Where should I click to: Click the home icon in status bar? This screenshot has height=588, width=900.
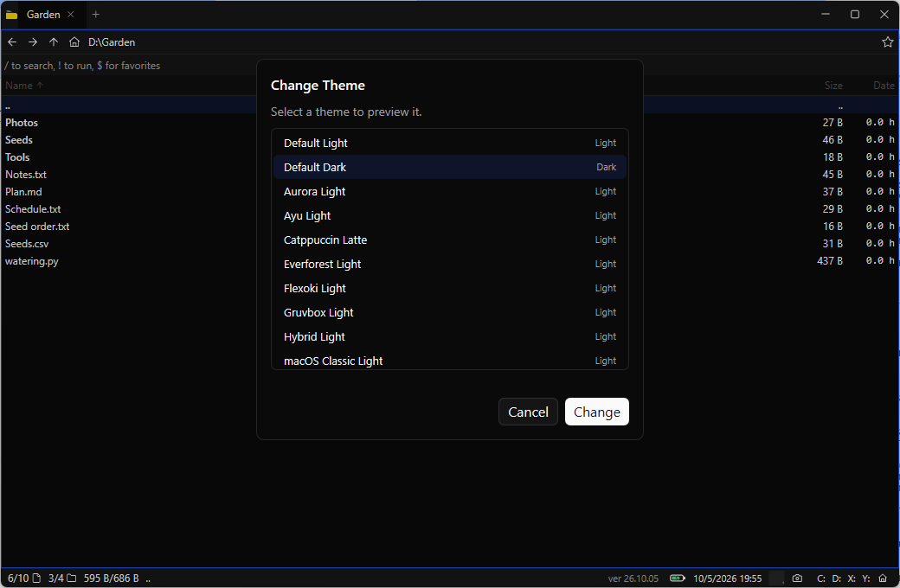(883, 578)
